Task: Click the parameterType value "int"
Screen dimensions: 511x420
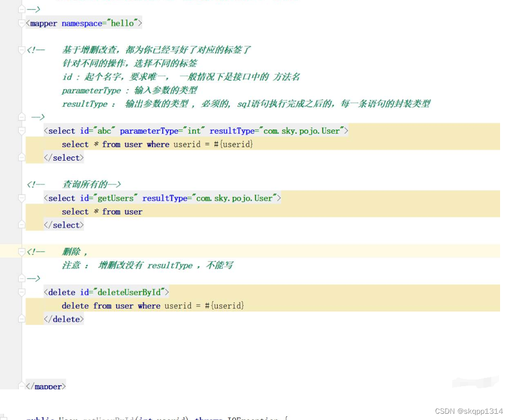Action: (193, 130)
